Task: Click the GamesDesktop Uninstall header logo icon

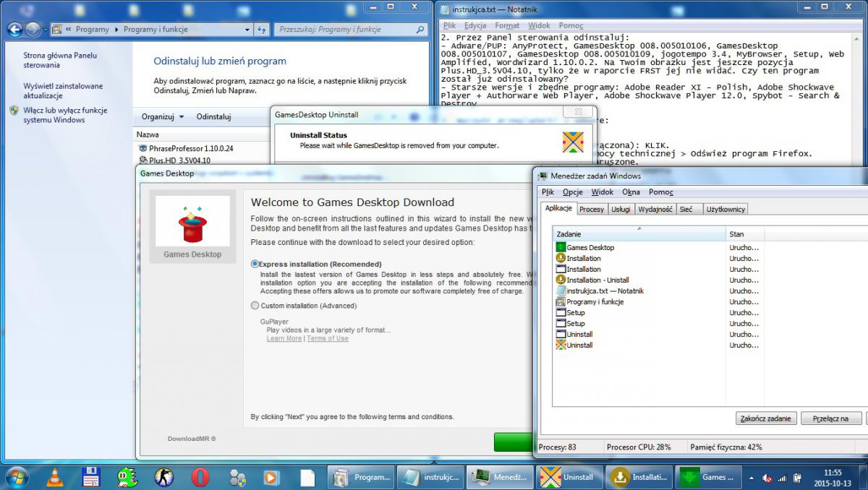Action: 573,142
